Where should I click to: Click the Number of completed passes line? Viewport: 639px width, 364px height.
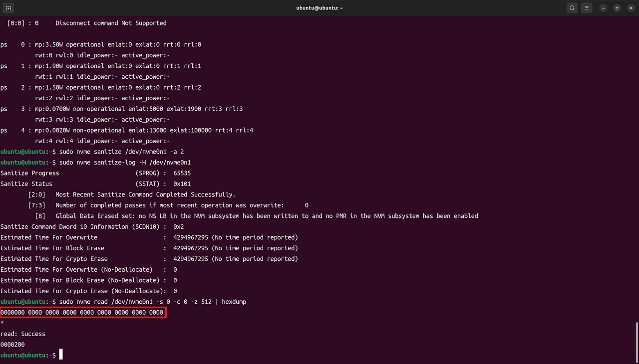pyautogui.click(x=168, y=205)
